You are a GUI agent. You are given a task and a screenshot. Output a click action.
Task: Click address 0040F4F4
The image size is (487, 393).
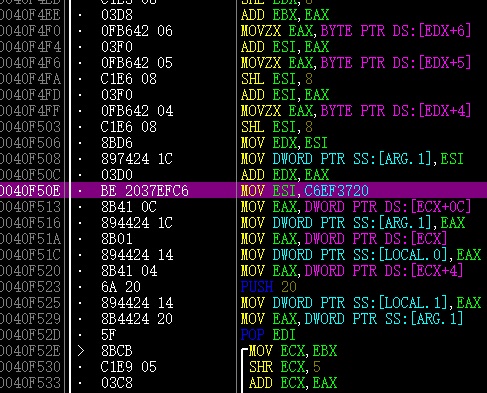[x=30, y=47]
